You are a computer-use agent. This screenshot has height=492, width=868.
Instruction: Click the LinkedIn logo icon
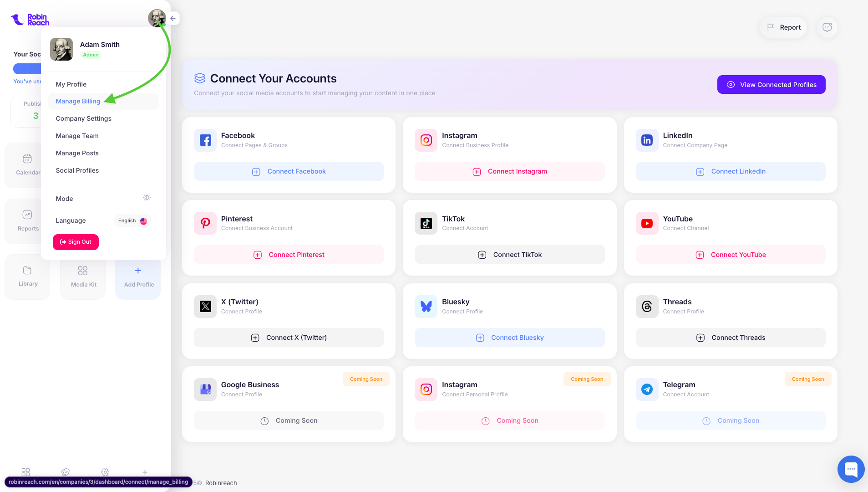[647, 140]
